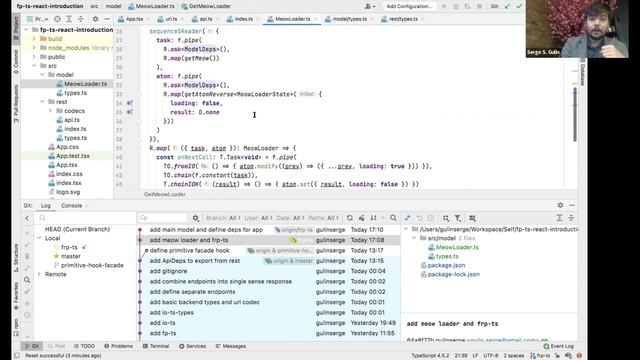
Task: Hide the Git tool window with minus icon
Action: [572, 205]
